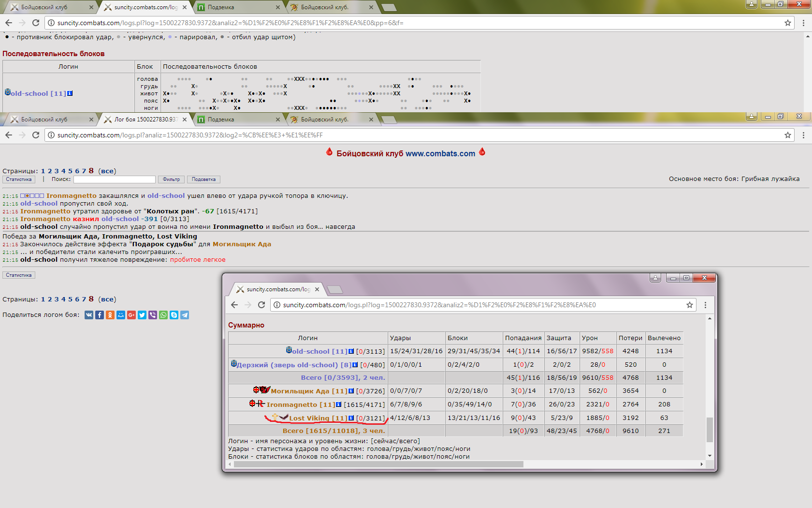The height and width of the screenshot is (508, 812).
Task: Go back in the summary popup window
Action: click(x=234, y=305)
